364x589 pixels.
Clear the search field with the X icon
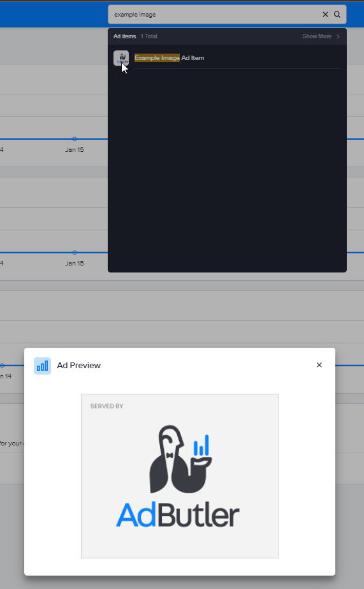pyautogui.click(x=325, y=14)
